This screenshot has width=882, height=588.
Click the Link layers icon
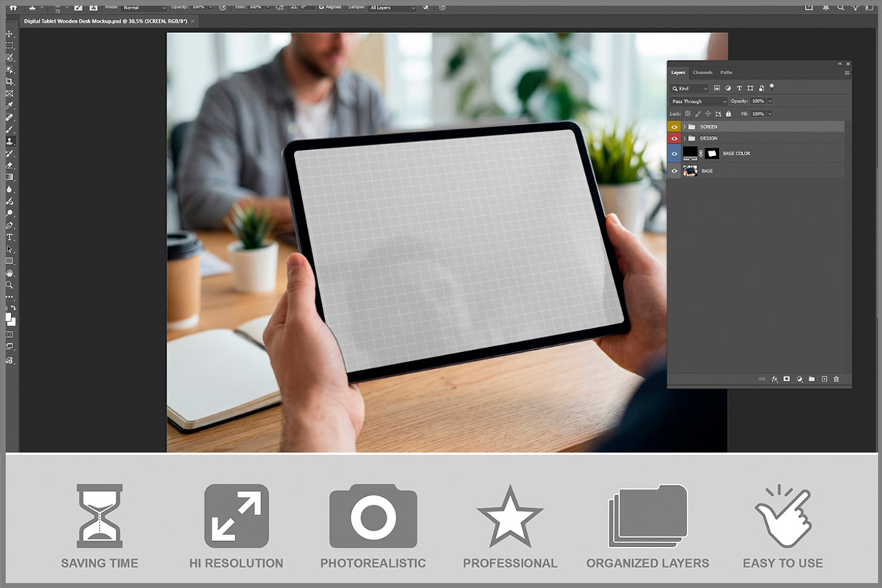pyautogui.click(x=762, y=379)
